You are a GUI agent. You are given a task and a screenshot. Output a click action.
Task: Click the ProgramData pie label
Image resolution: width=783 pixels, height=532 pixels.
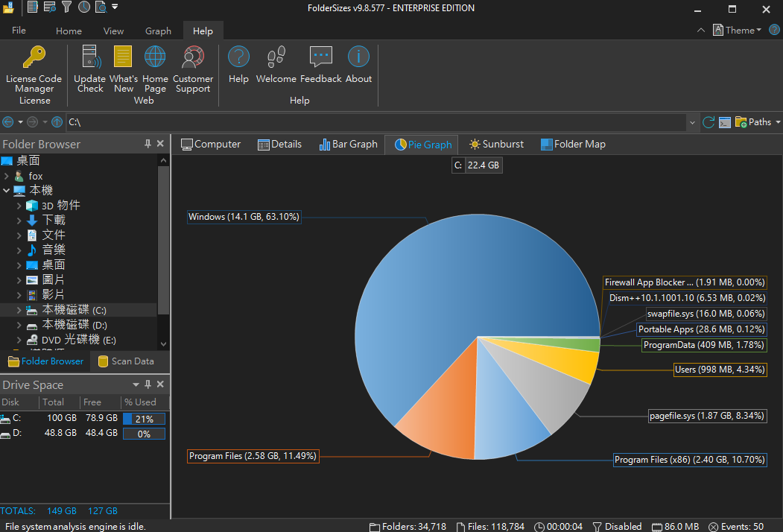pos(704,345)
